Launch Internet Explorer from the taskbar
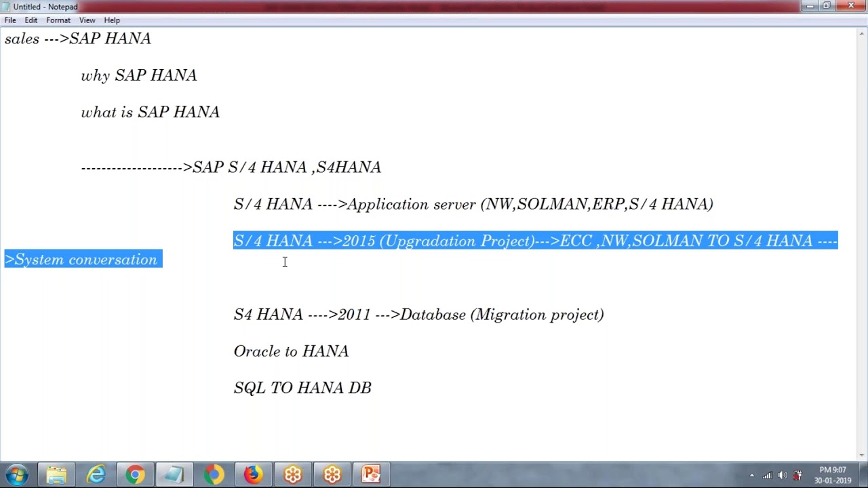The image size is (868, 488). pos(96,474)
